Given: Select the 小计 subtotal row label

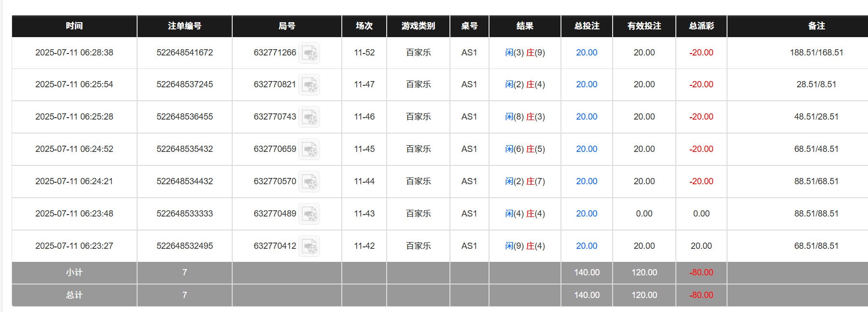Looking at the screenshot, I should [74, 272].
